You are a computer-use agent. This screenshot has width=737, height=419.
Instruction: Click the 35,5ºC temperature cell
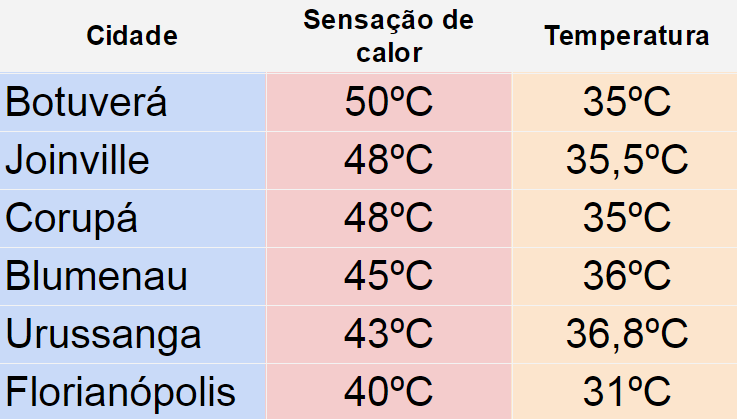click(625, 160)
